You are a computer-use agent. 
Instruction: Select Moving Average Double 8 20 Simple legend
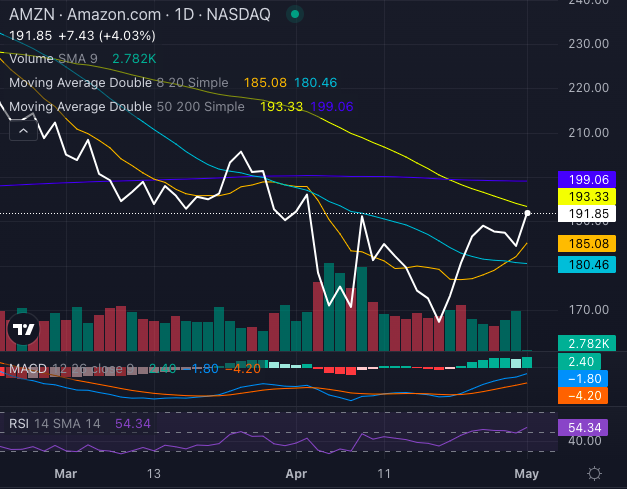click(119, 83)
